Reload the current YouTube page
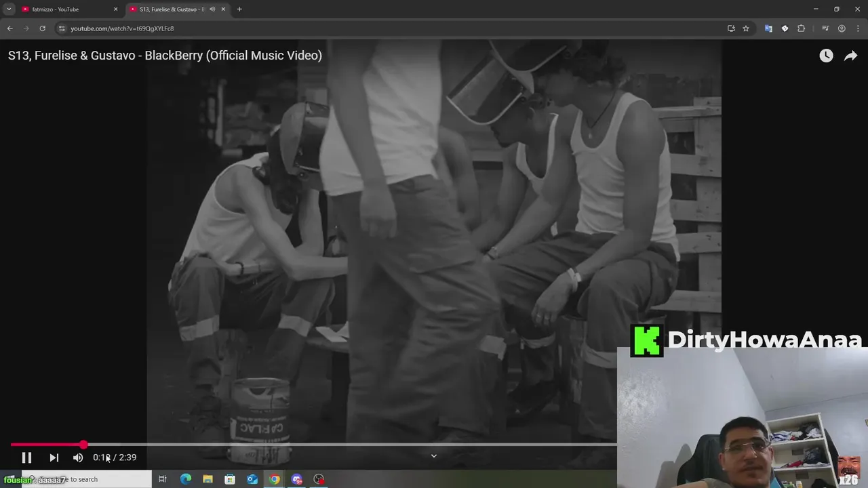Viewport: 868px width, 488px height. click(x=42, y=28)
